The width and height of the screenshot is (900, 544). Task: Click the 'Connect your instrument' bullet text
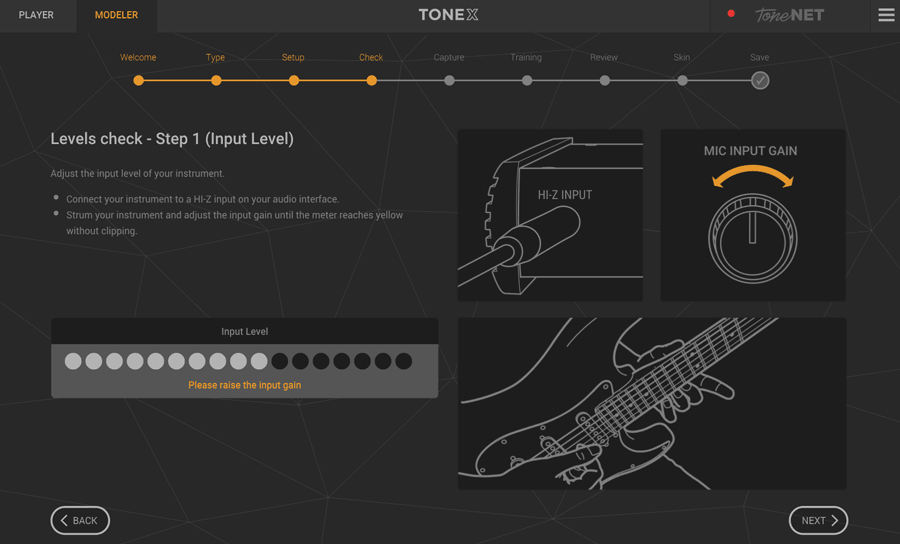point(203,199)
